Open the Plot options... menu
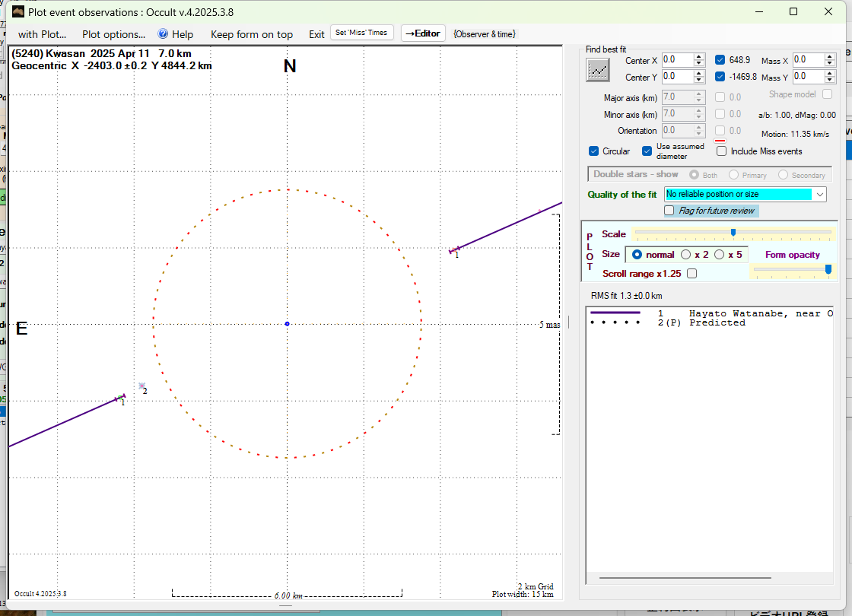Image resolution: width=852 pixels, height=616 pixels. (x=113, y=34)
